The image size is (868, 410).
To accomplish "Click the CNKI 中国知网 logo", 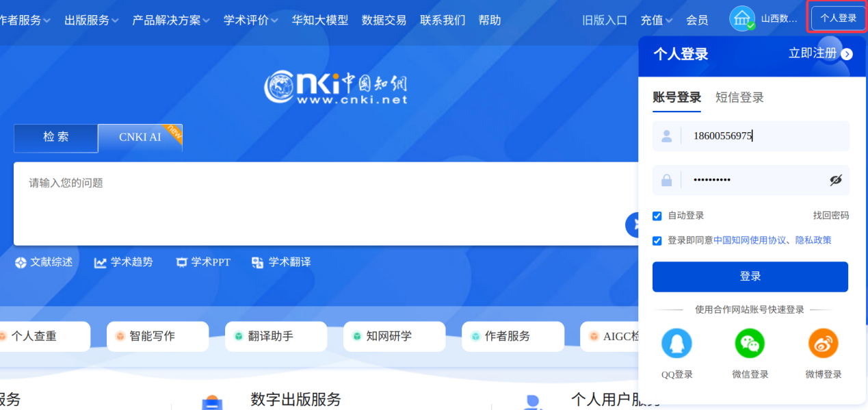I will click(337, 88).
